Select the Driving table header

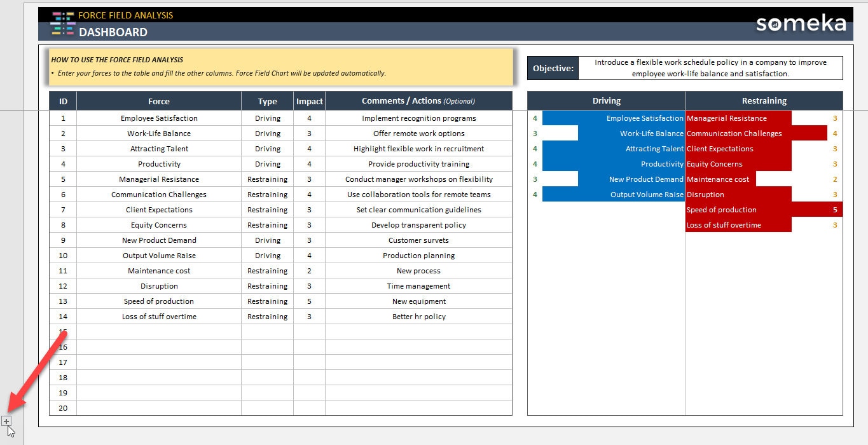pos(605,100)
